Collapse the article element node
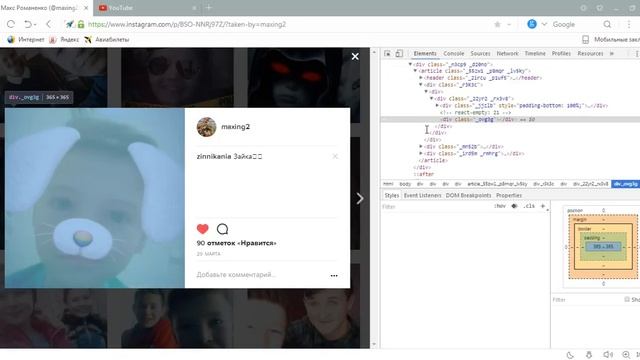The width and height of the screenshot is (640, 360). (x=416, y=71)
